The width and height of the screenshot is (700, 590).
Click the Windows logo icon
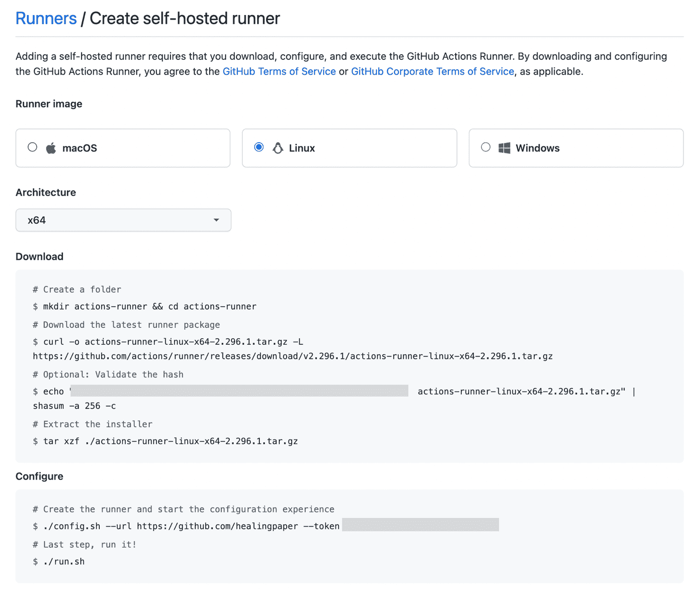505,148
